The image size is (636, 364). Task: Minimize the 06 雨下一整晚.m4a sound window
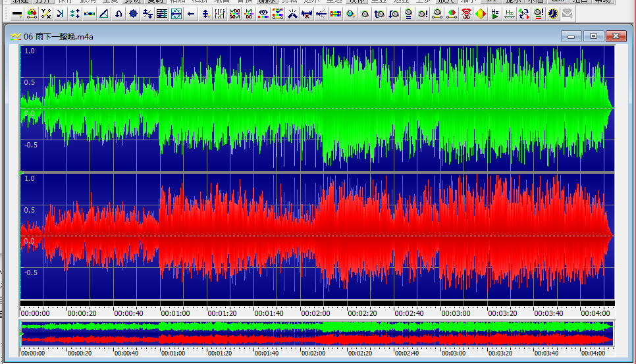click(571, 36)
